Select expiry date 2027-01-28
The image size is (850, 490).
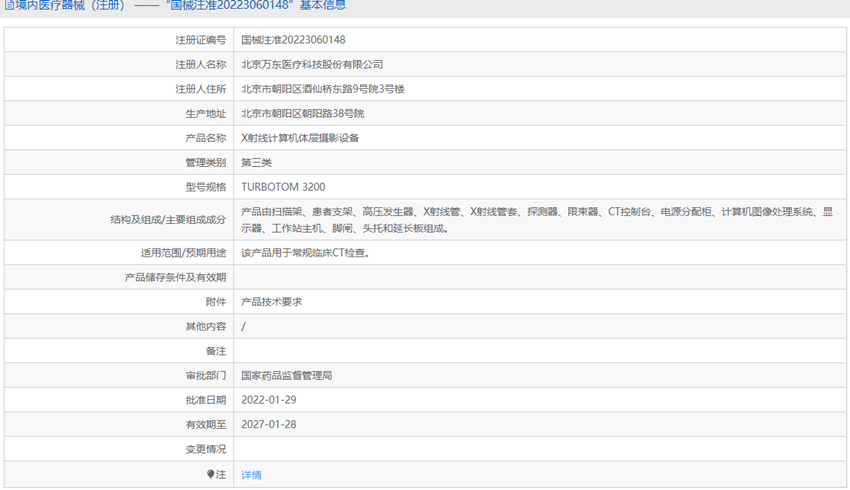(x=269, y=424)
